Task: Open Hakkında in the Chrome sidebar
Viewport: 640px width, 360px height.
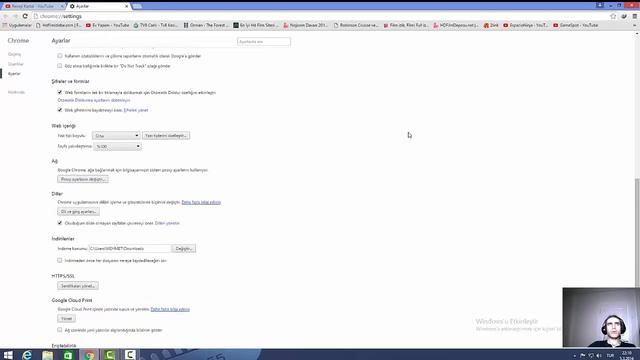Action: [x=16, y=92]
